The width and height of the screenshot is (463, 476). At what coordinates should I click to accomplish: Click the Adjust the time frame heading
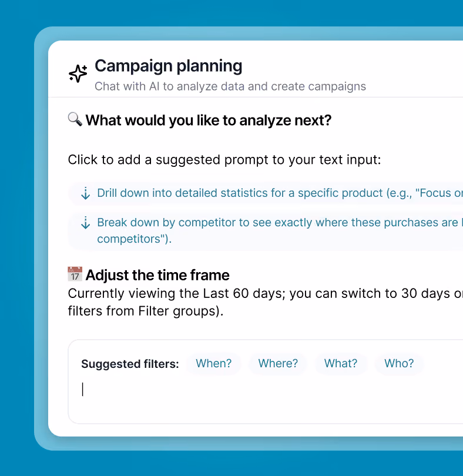pyautogui.click(x=157, y=275)
